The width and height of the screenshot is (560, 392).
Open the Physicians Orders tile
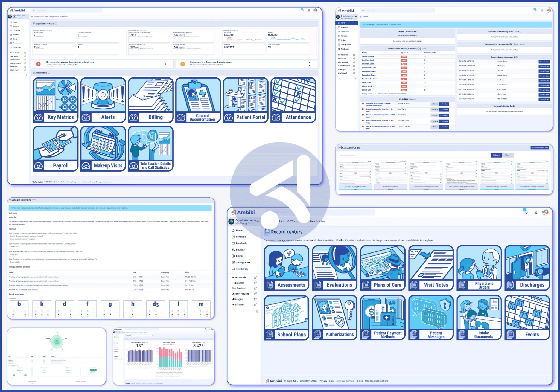coord(479,268)
